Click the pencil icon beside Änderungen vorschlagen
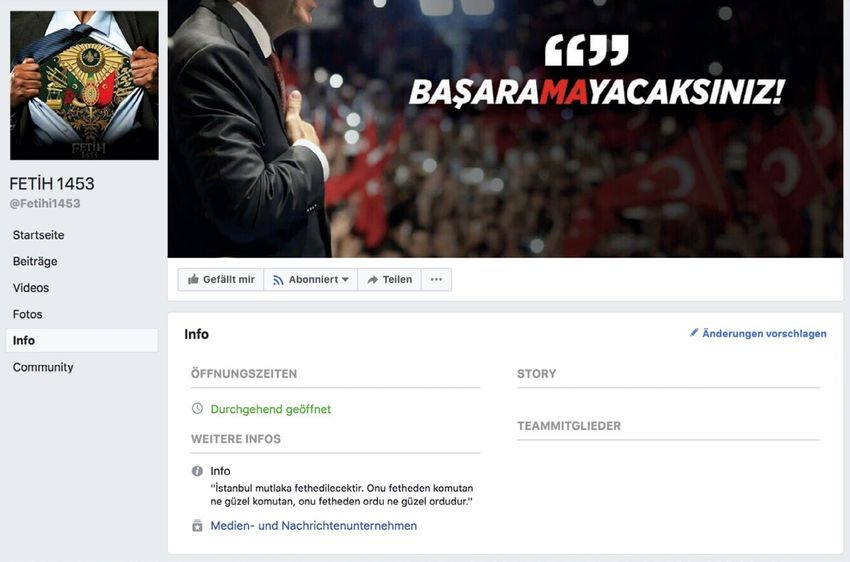Image resolution: width=850 pixels, height=562 pixels. pos(694,332)
